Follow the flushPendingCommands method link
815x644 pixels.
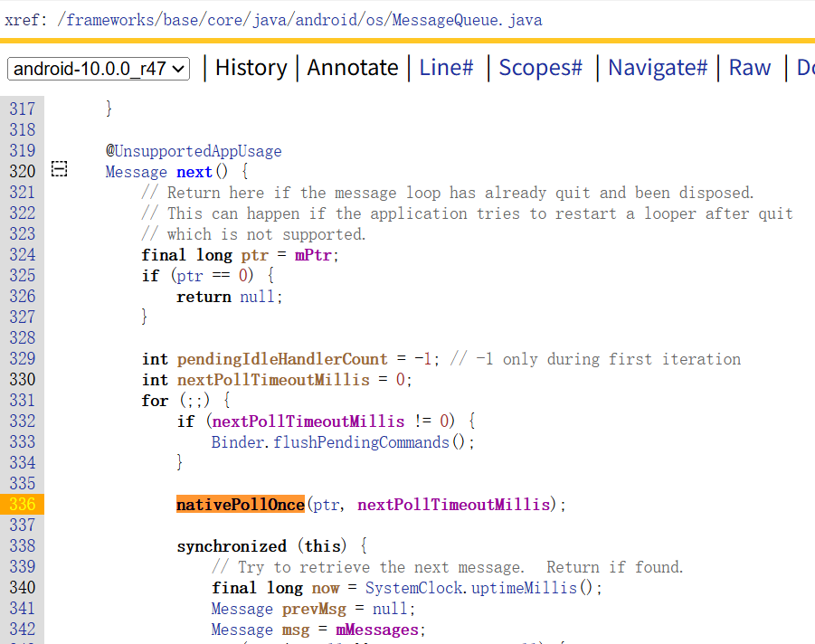tap(361, 442)
